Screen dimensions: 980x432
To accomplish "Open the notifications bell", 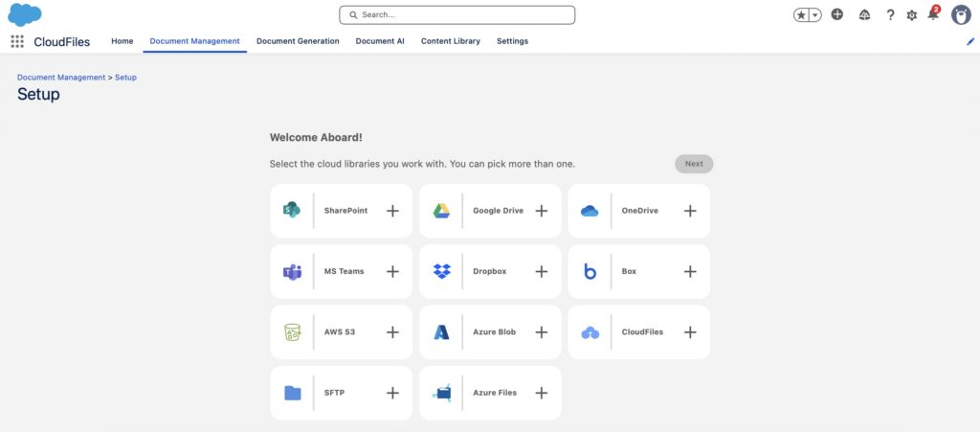I will click(933, 14).
